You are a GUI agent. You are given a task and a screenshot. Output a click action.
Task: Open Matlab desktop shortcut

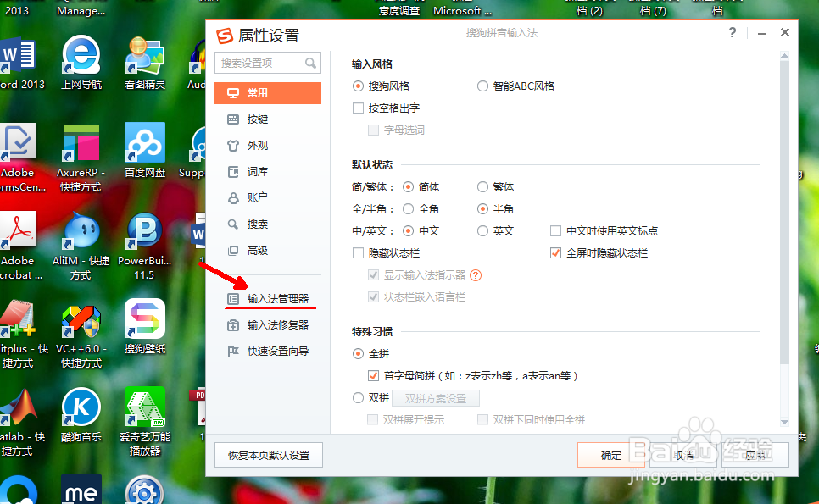(x=19, y=423)
